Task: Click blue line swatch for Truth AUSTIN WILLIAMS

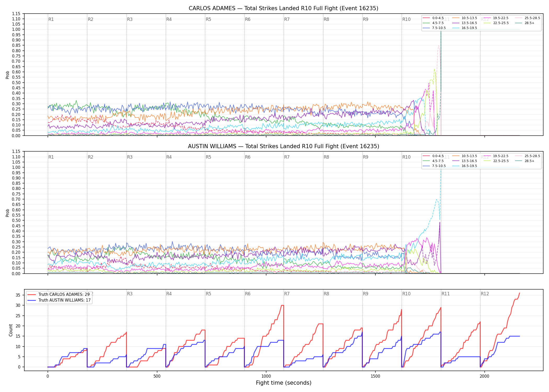Action: click(x=32, y=300)
